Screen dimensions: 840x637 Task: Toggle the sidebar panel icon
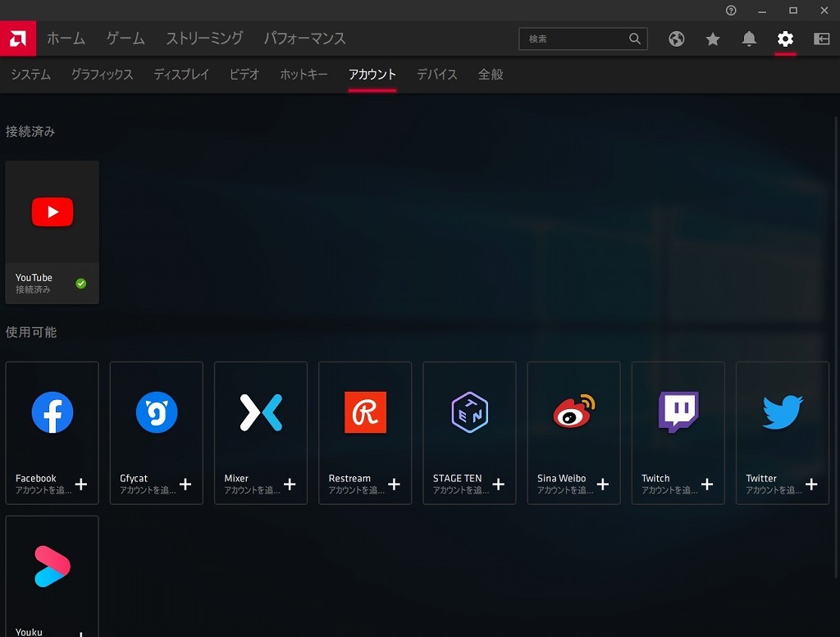[x=821, y=39]
